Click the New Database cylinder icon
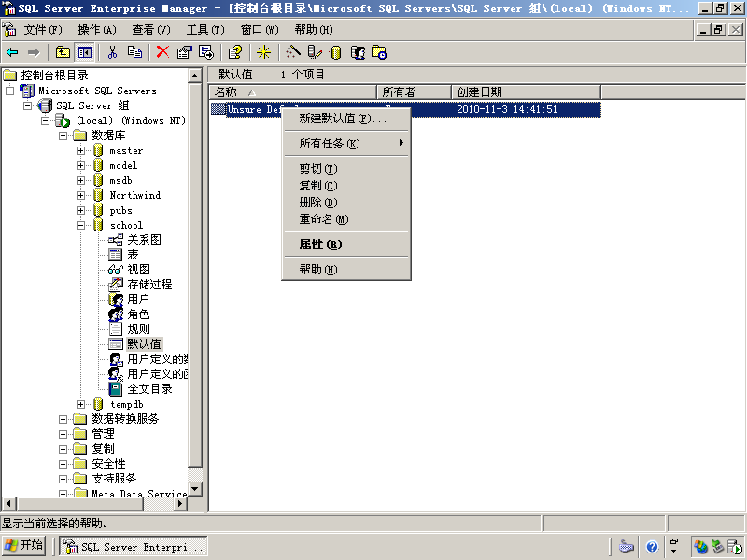 pyautogui.click(x=336, y=52)
